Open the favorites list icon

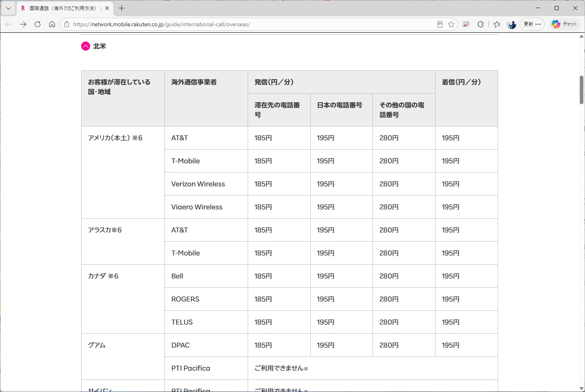[497, 24]
